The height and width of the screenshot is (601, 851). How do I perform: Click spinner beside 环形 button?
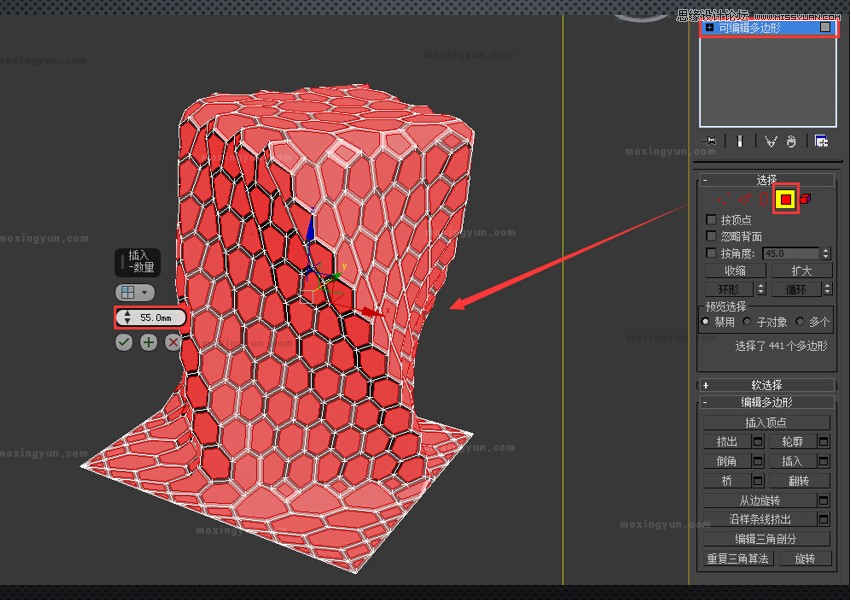[x=761, y=289]
